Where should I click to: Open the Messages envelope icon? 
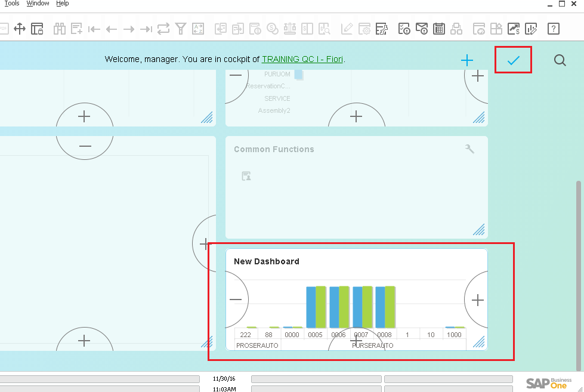tap(422, 28)
